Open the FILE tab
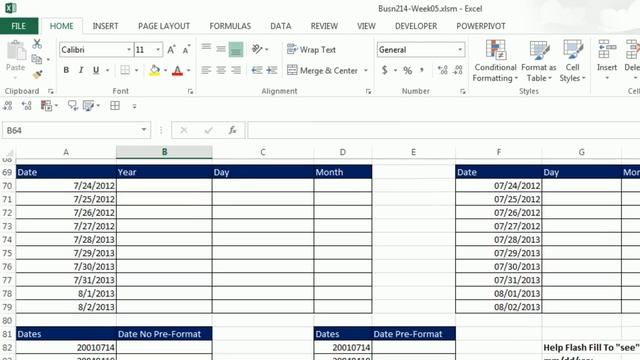Viewport: 640px width, 360px height. click(19, 26)
